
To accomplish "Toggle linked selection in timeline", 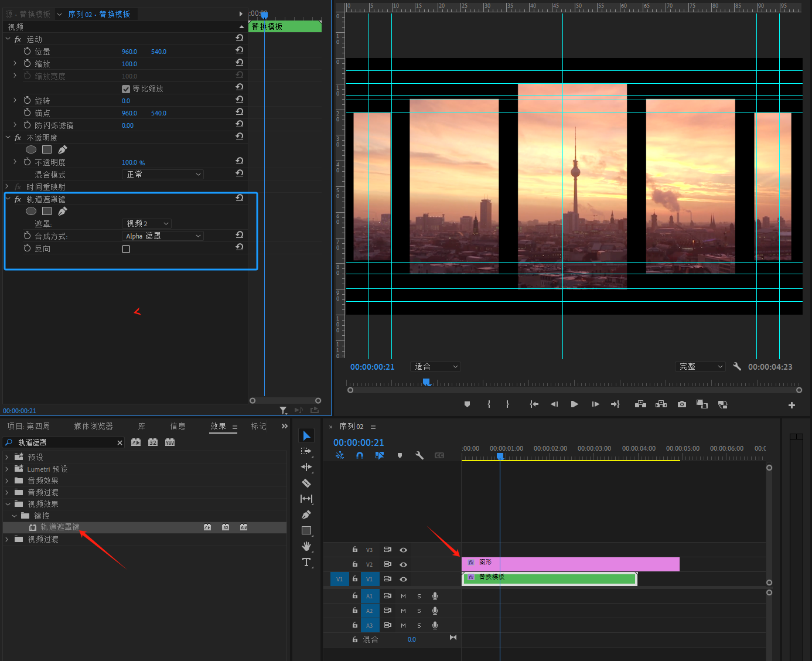I will pyautogui.click(x=380, y=455).
